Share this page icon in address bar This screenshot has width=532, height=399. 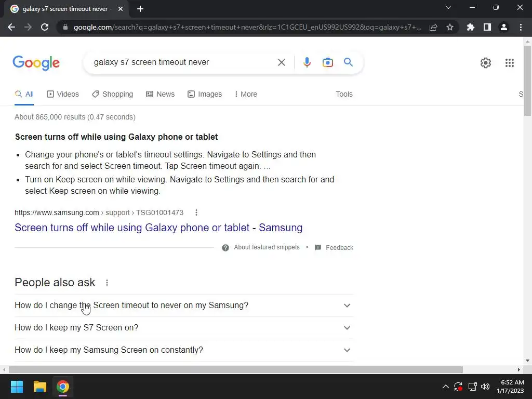pos(433,27)
